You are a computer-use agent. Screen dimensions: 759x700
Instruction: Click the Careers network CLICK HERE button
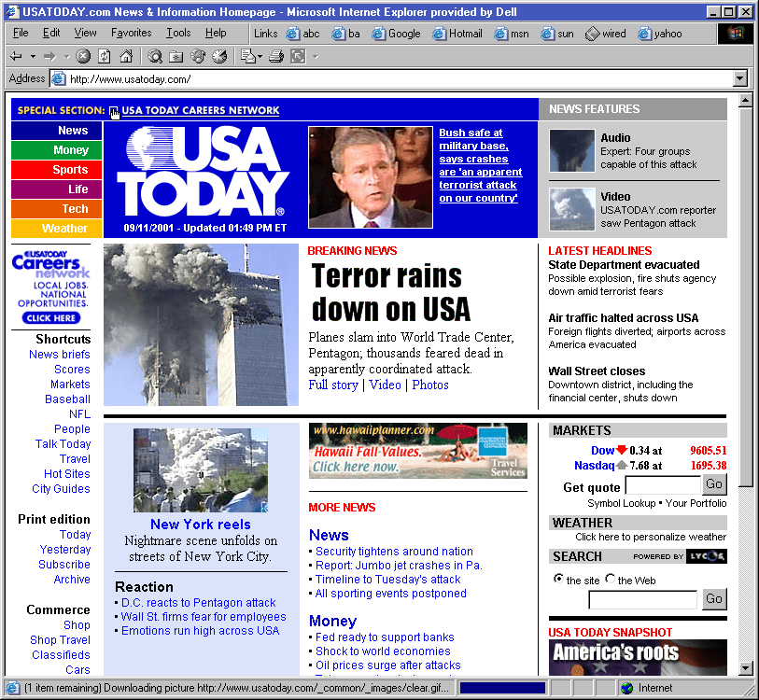tap(51, 318)
